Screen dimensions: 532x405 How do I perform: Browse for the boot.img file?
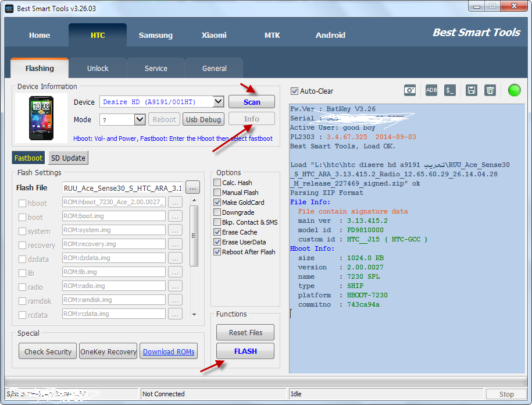click(x=175, y=216)
